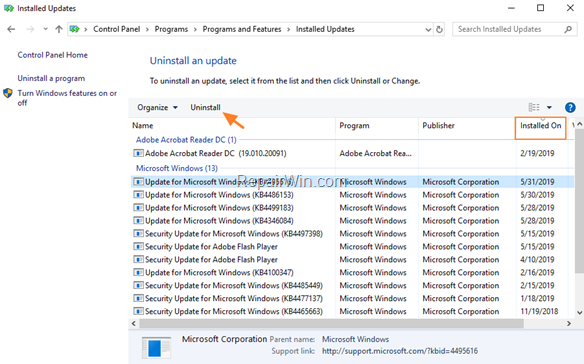The width and height of the screenshot is (584, 364).
Task: Open the view options dropdown arrow
Action: pyautogui.click(x=549, y=107)
